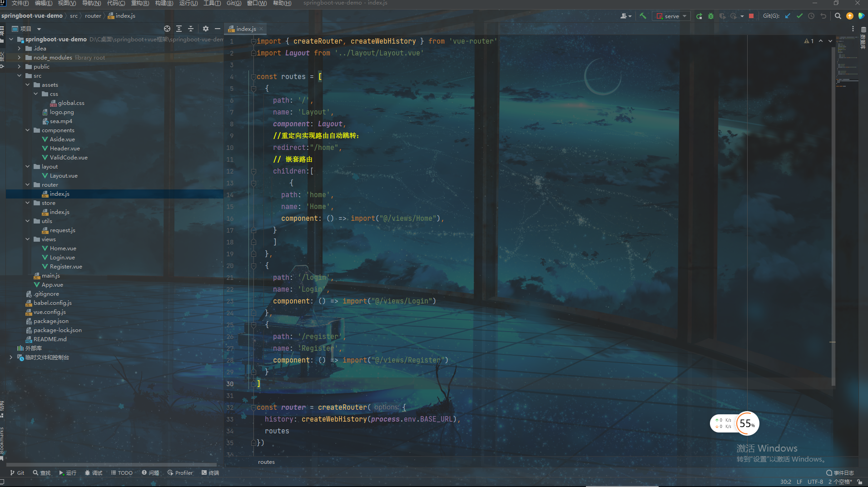Open the user account dropdown

[626, 16]
